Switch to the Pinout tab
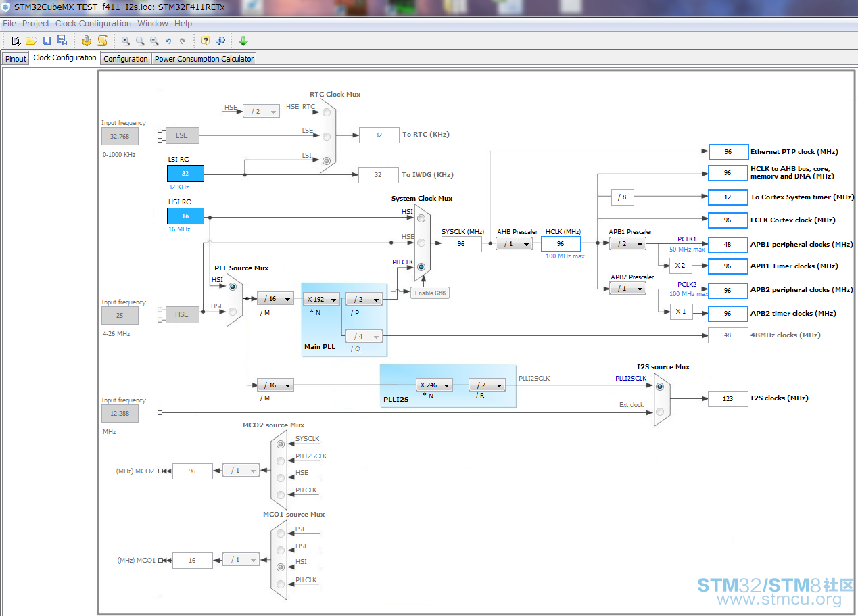Screen dimensions: 858x616 click(x=16, y=59)
